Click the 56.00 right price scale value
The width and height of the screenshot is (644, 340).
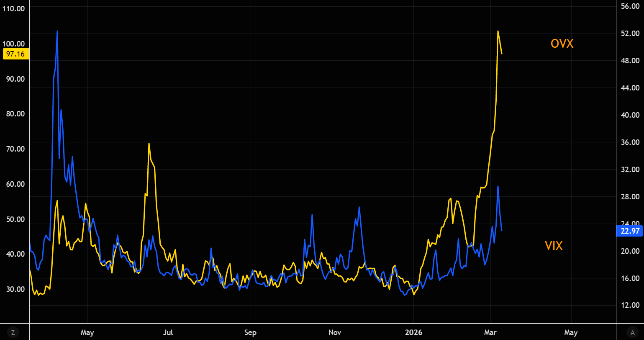630,6
